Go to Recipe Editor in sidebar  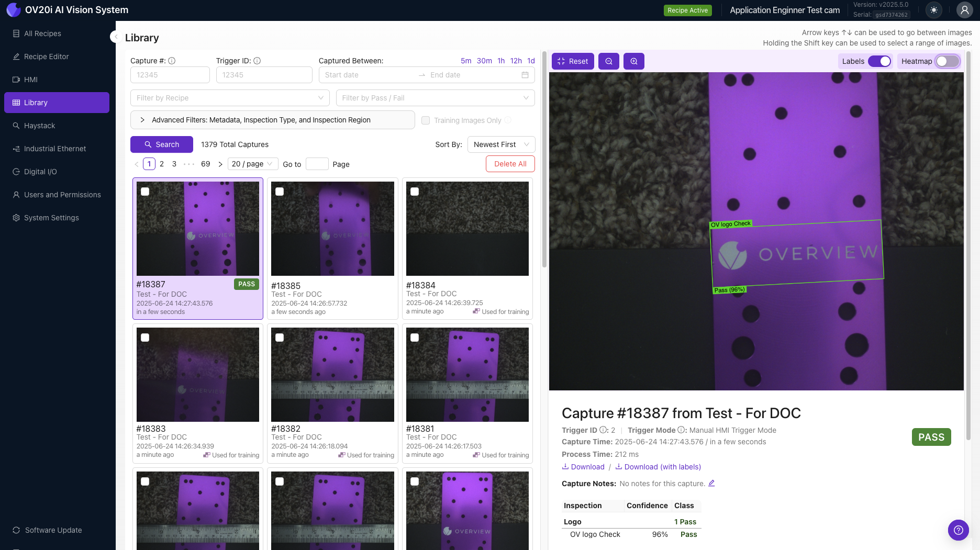click(46, 57)
